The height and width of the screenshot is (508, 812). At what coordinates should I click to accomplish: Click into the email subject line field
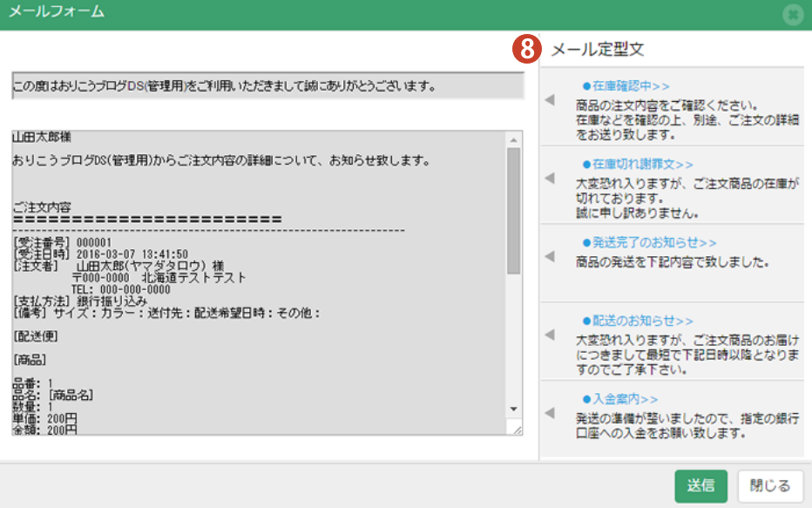267,86
